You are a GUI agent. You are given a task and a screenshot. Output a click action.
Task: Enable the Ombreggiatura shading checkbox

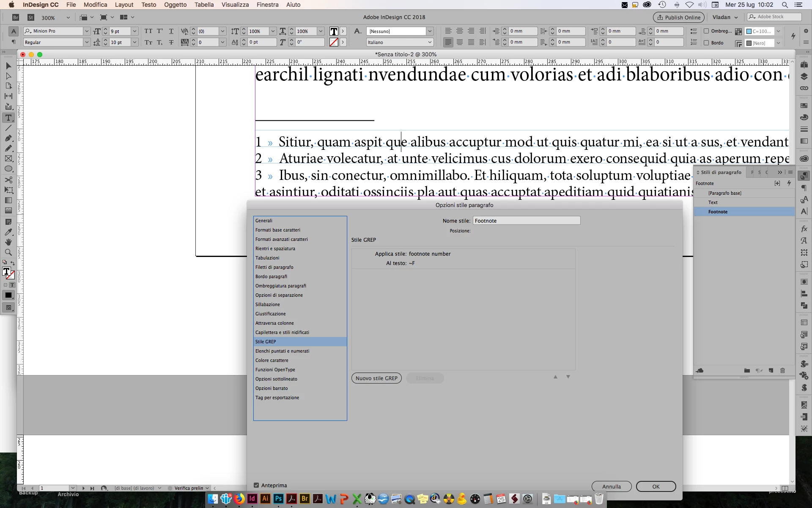[x=706, y=31]
